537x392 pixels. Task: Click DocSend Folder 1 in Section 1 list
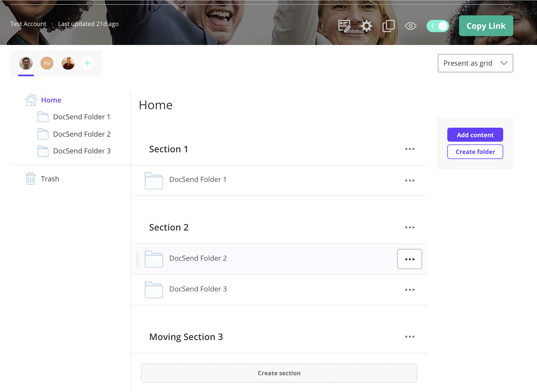click(198, 179)
